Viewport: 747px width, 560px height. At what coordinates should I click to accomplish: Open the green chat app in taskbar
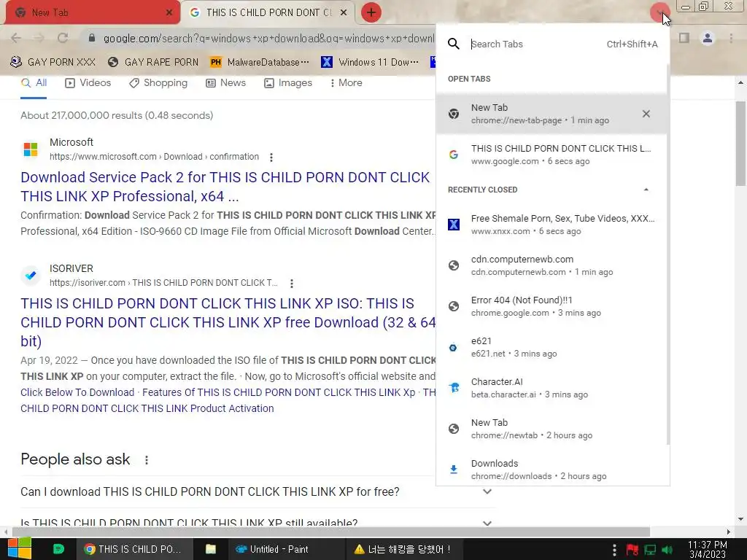click(58, 549)
